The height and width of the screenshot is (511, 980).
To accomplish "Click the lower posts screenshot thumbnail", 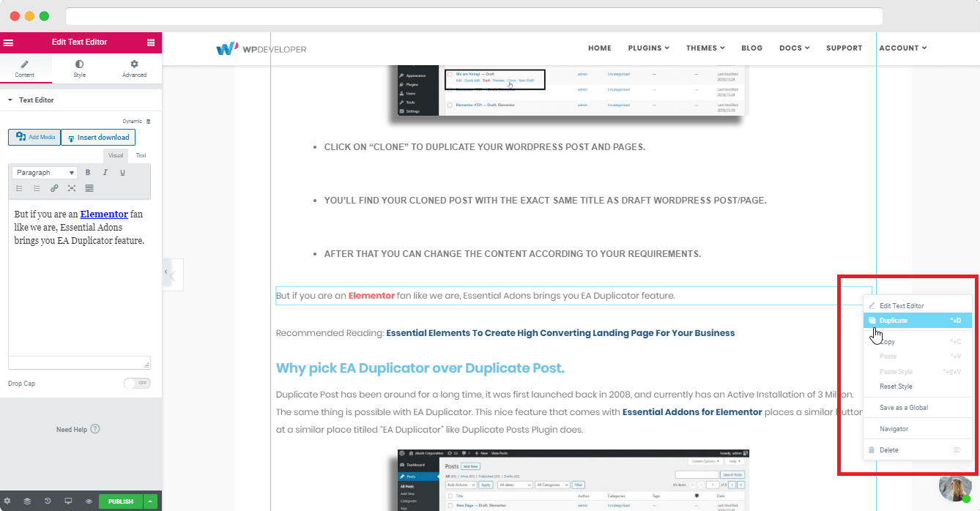I will pyautogui.click(x=573, y=480).
